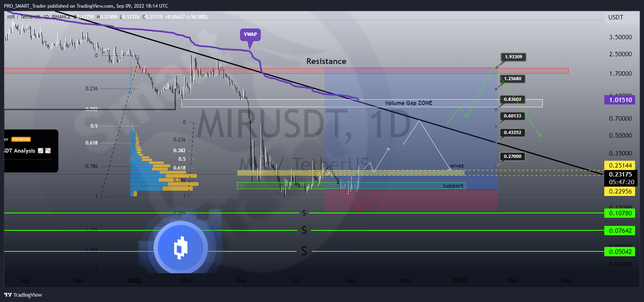
Task: Click the red downtrend chart icon beside Analysis
Action: coord(48,151)
